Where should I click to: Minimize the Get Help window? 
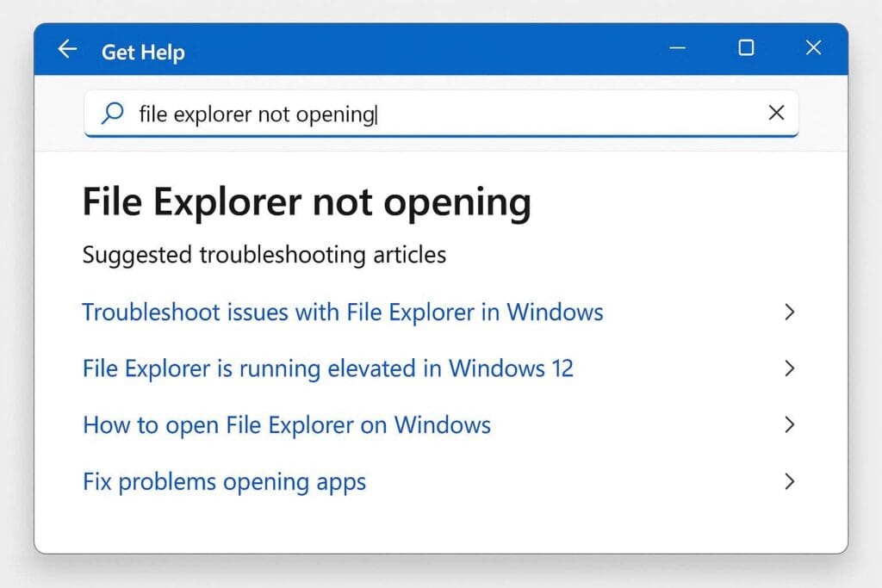(678, 49)
